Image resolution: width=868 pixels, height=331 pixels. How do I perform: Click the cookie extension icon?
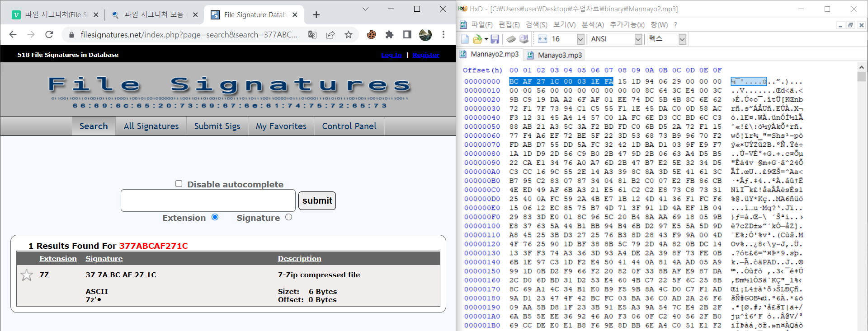[x=371, y=35]
